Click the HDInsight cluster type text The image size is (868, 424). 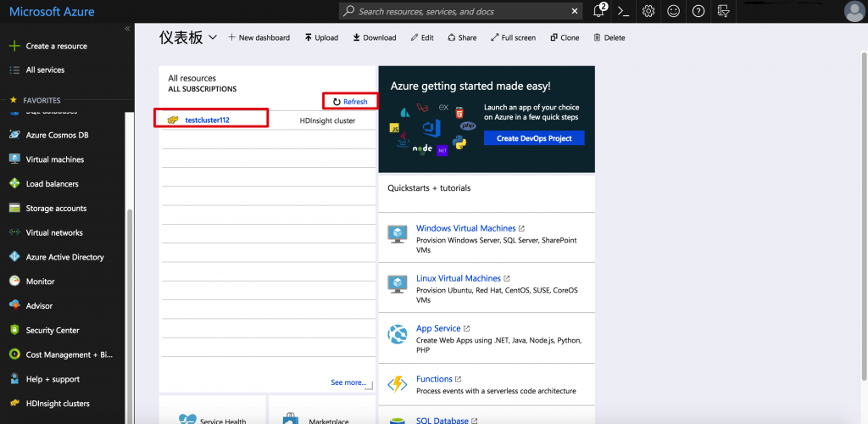point(327,120)
